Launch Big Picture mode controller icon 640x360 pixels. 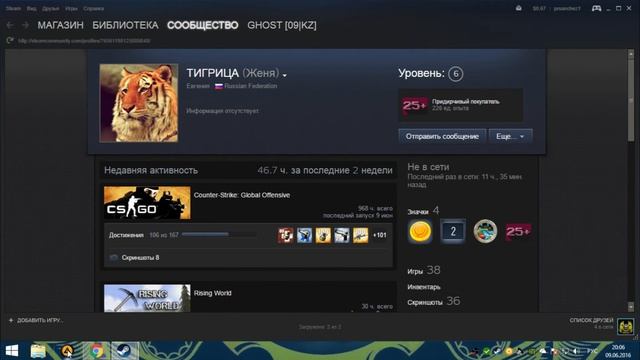[x=596, y=8]
